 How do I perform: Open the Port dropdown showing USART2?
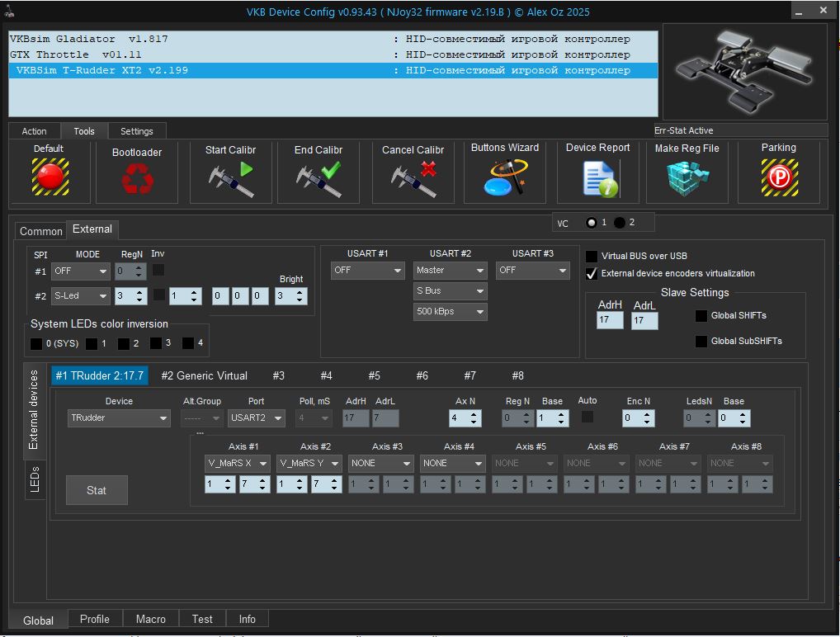(257, 418)
